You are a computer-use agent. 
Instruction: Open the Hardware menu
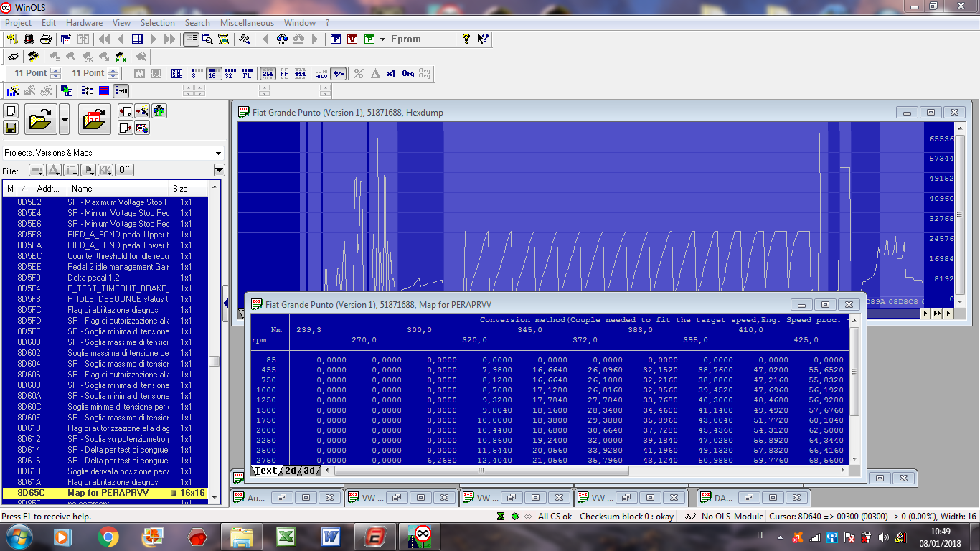84,23
